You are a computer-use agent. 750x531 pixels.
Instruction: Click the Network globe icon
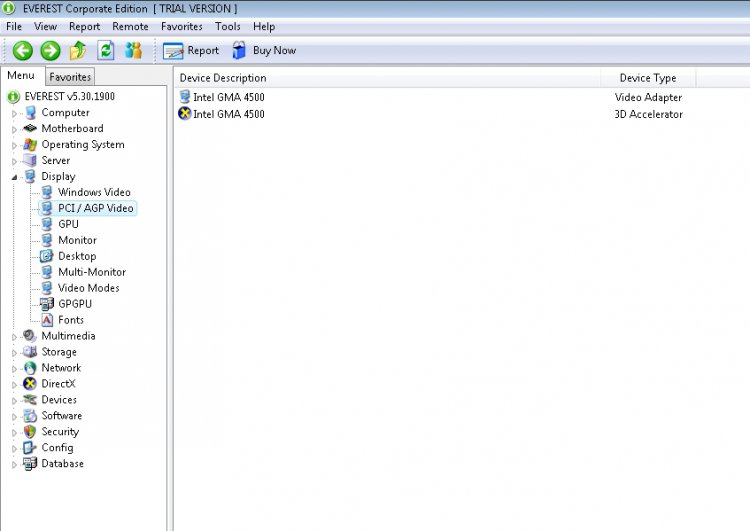[30, 368]
